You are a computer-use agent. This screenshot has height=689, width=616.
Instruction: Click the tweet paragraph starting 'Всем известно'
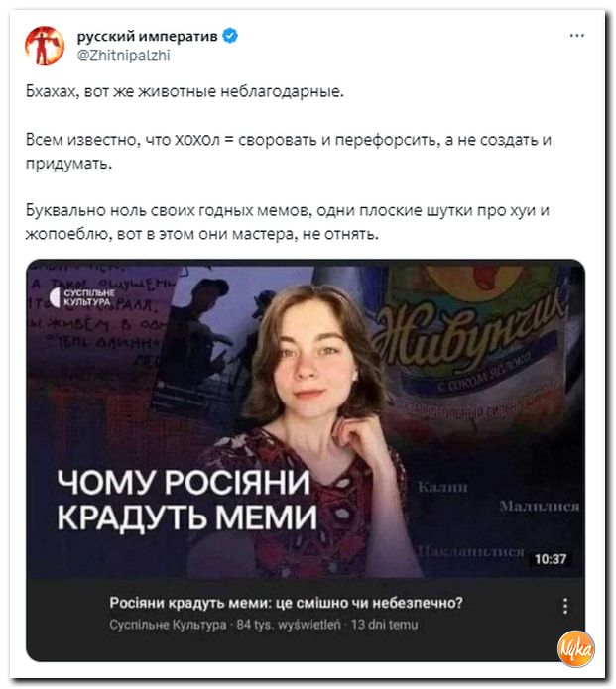tap(289, 151)
